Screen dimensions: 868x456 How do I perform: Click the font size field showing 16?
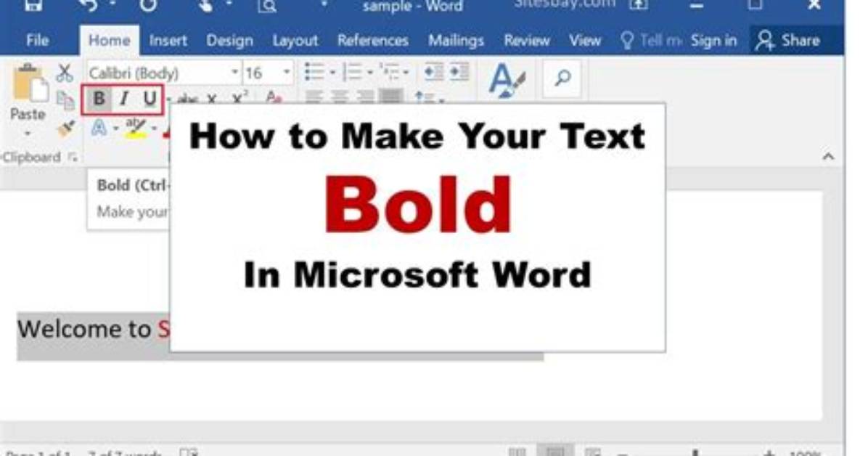point(262,73)
